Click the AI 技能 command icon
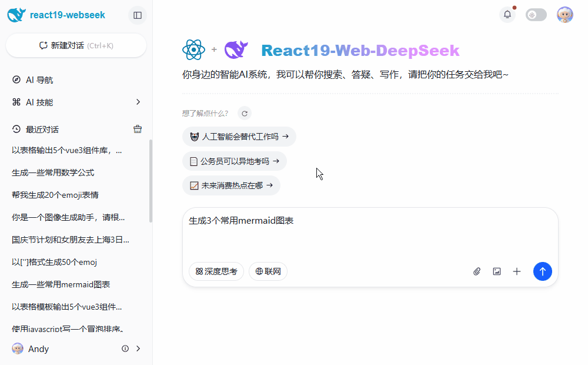Viewport: 588px width, 365px height. tap(16, 102)
